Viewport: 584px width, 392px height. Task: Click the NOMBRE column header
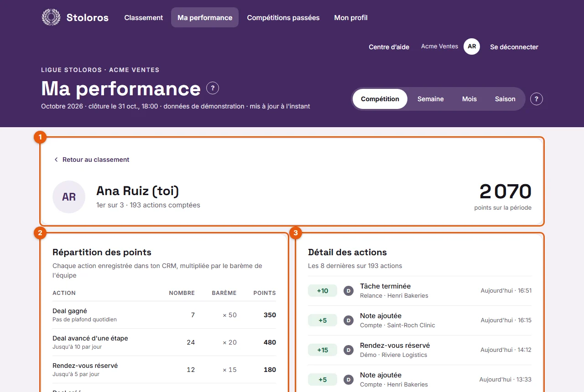182,293
